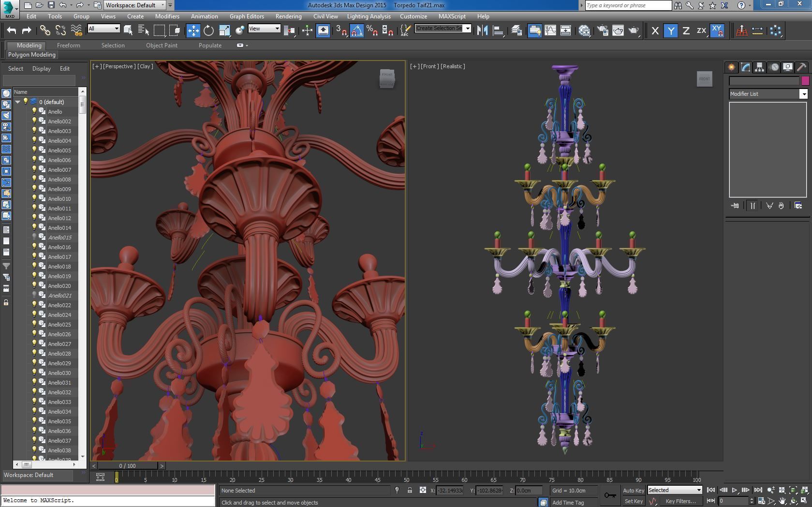Click the Mirror tool icon
Viewport: 812px width, 507px height.
click(482, 30)
